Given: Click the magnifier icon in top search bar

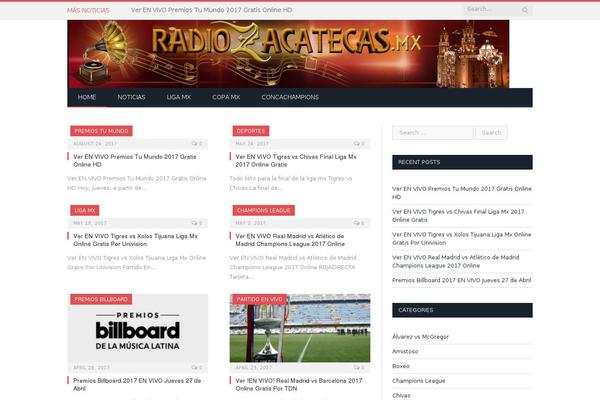Looking at the screenshot, I should pyautogui.click(x=525, y=10).
